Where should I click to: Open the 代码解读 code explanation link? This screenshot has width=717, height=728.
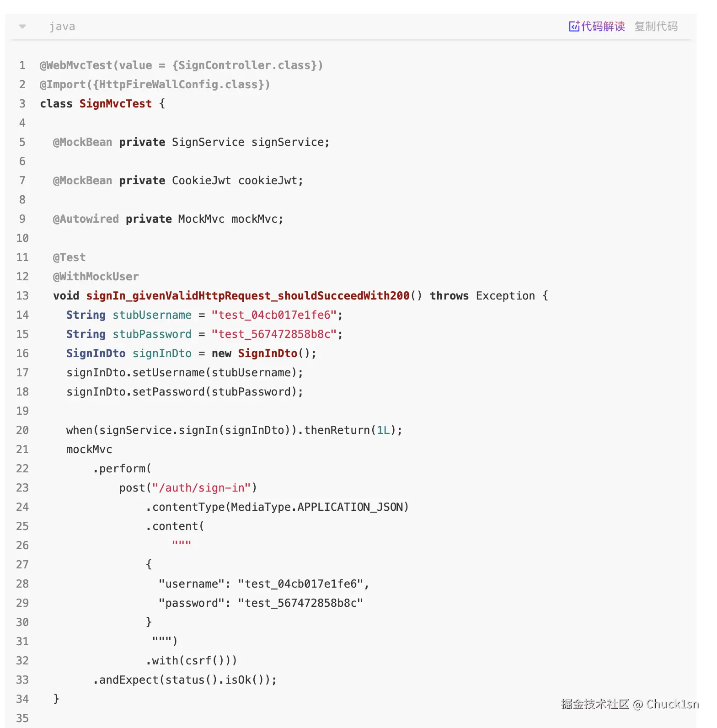click(603, 27)
